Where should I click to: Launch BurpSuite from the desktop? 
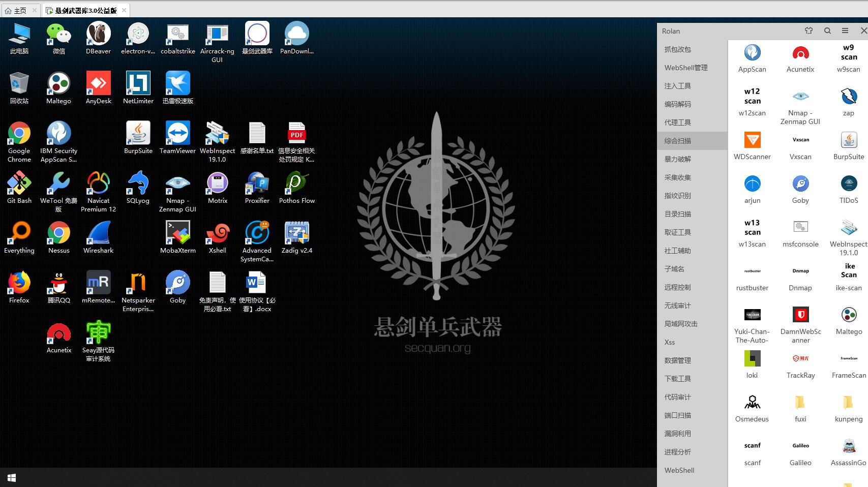point(138,138)
